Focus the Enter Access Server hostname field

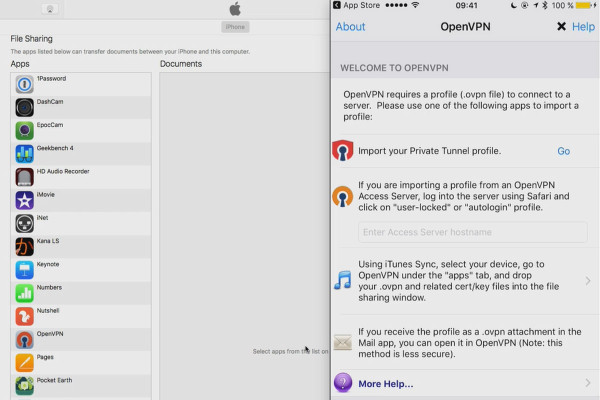point(473,232)
